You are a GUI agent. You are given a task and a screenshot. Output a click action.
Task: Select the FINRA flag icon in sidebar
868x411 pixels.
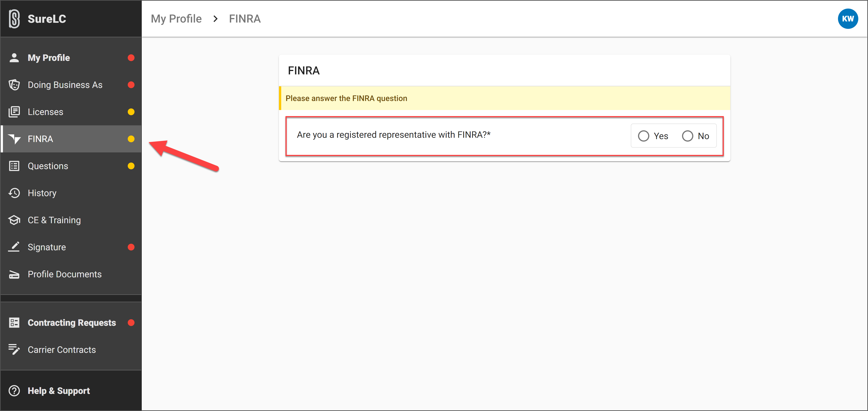14,139
